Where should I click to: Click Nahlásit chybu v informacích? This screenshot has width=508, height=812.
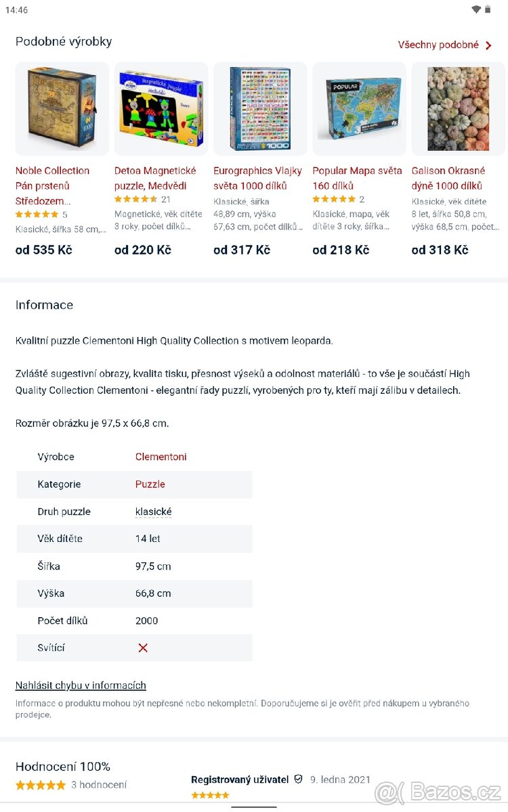pyautogui.click(x=81, y=685)
